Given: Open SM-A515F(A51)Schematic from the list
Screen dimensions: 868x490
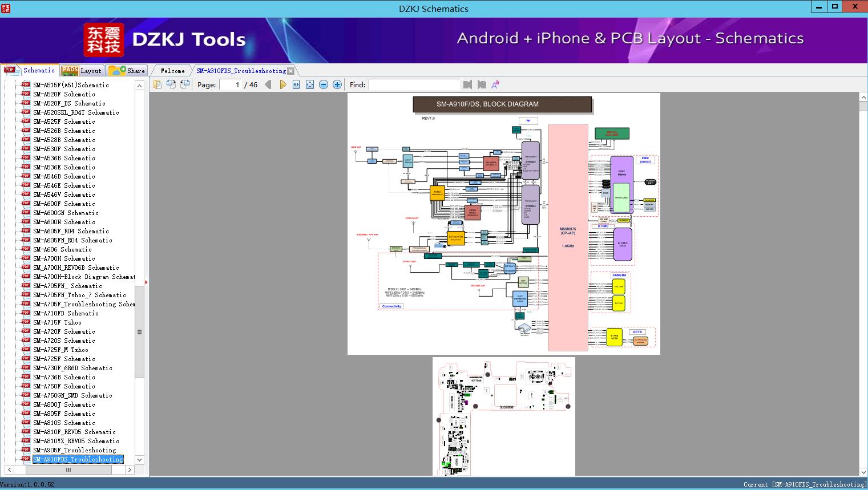Looking at the screenshot, I should pyautogui.click(x=71, y=85).
